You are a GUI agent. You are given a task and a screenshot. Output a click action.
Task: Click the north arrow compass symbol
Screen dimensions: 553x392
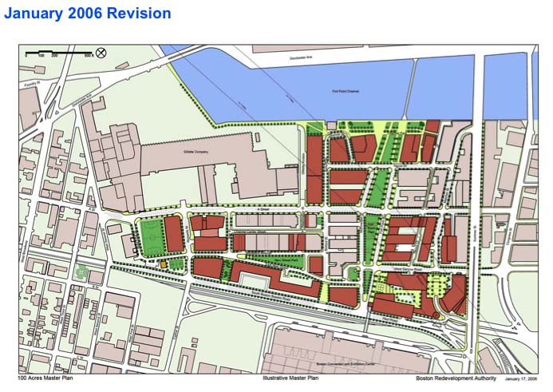click(101, 53)
